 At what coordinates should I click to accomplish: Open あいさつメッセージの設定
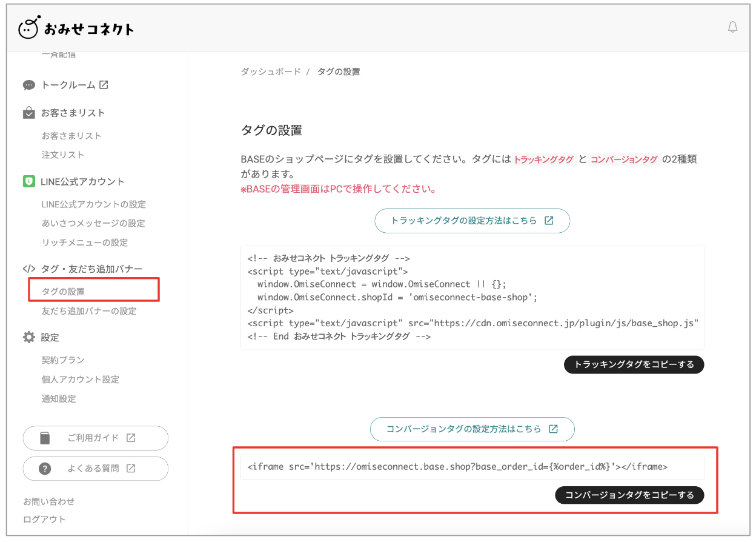(93, 223)
